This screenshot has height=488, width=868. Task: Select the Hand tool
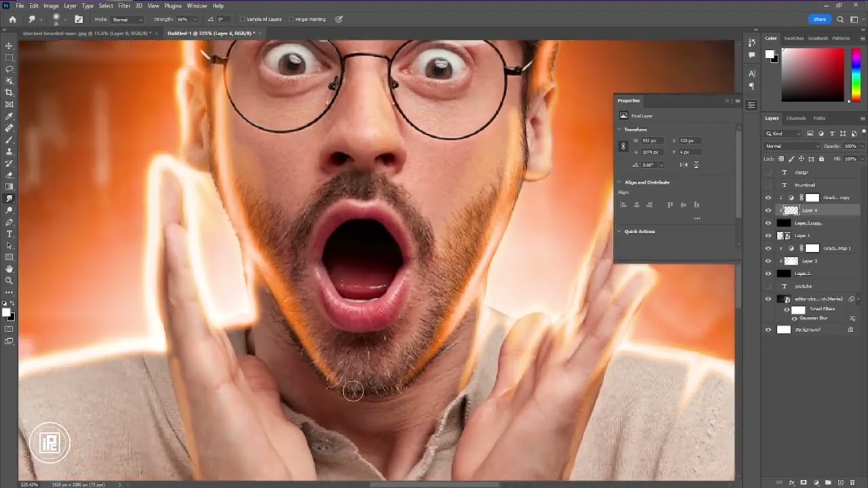[9, 269]
